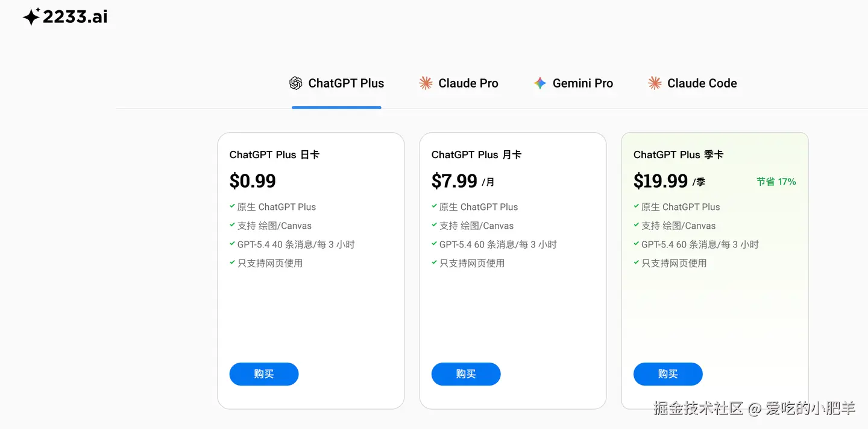Screen dimensions: 868x429
Task: Select the ChatGPT Plus 月卡 card title
Action: 476,155
